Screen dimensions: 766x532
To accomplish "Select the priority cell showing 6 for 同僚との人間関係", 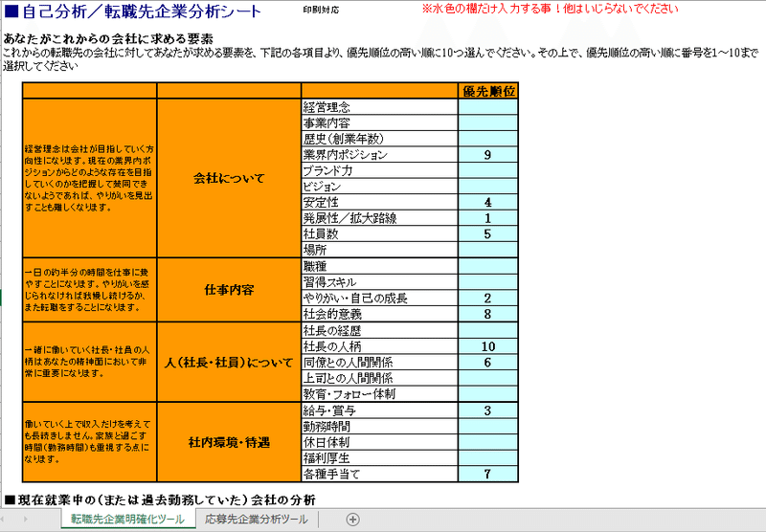I will pos(488,362).
